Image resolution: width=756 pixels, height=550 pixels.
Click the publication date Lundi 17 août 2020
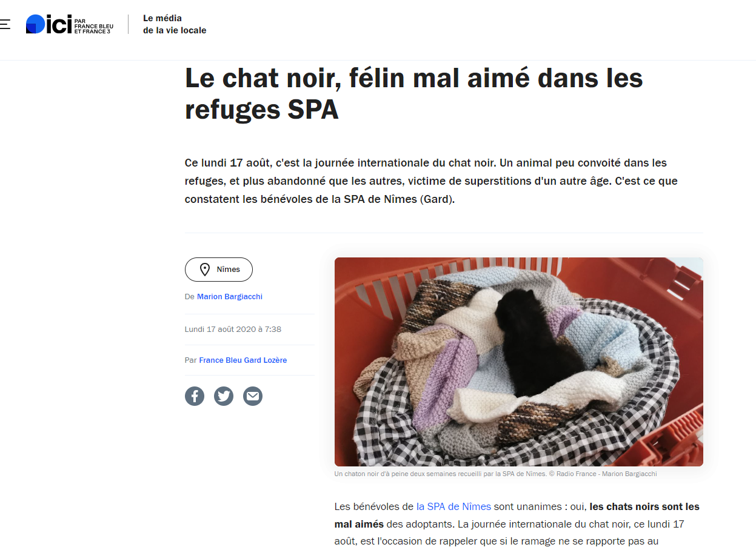click(x=233, y=330)
